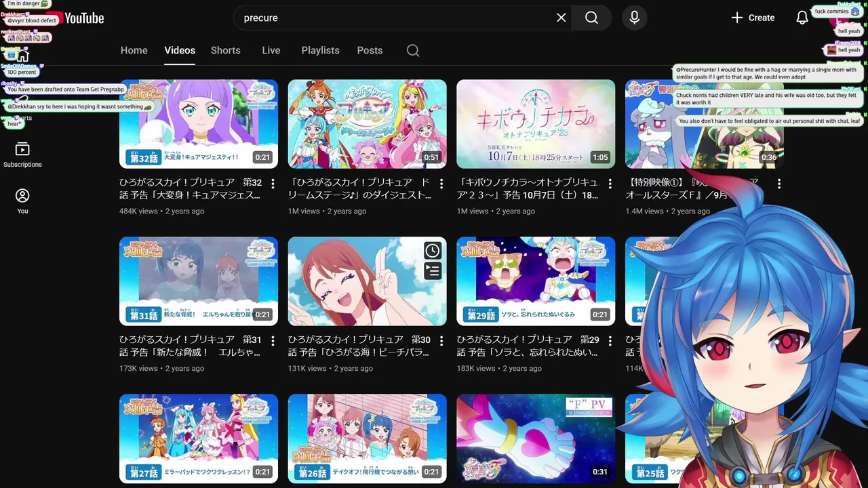Play the キボウノチカラ オトナプリキュア thumbnail
The image size is (868, 488).
pyautogui.click(x=536, y=124)
